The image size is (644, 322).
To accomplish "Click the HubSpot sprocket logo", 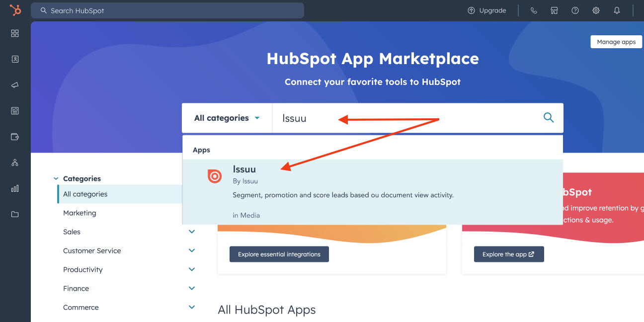I will (x=15, y=10).
